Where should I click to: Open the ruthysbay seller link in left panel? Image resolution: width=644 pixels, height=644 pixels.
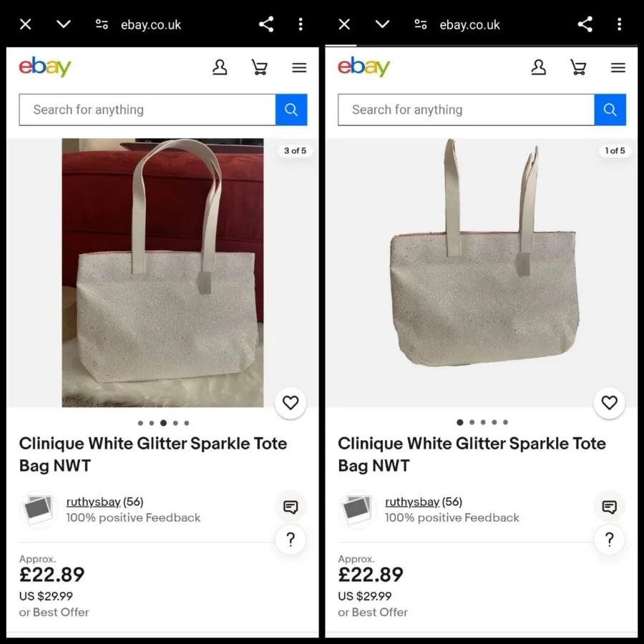click(93, 502)
